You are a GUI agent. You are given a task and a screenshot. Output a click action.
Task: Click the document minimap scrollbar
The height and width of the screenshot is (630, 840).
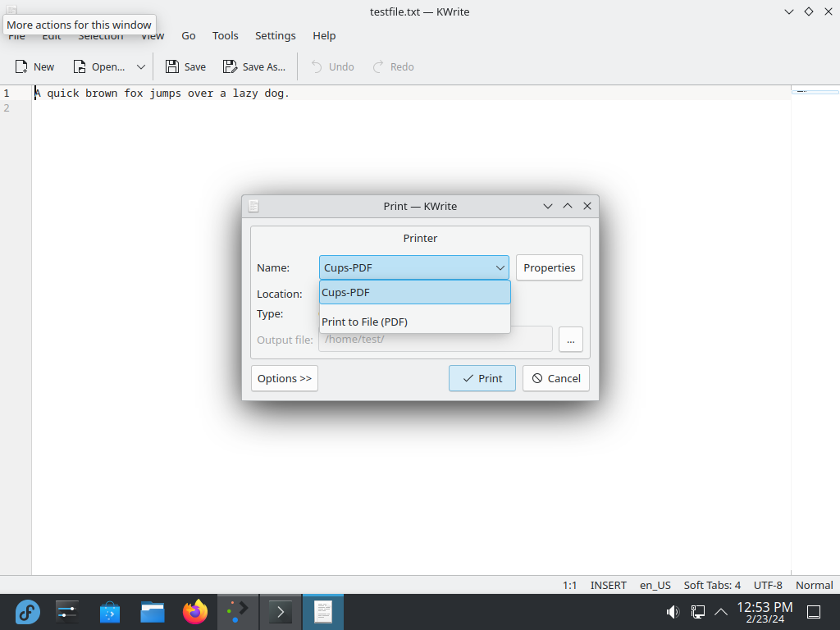815,330
